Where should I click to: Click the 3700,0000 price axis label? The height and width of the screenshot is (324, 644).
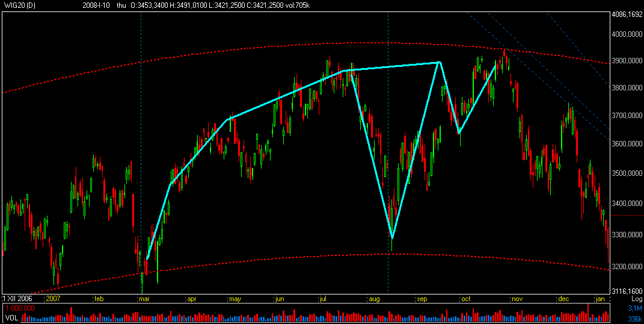pyautogui.click(x=626, y=116)
